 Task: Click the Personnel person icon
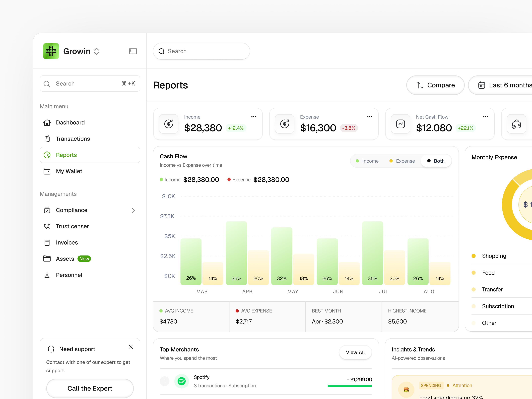click(47, 275)
